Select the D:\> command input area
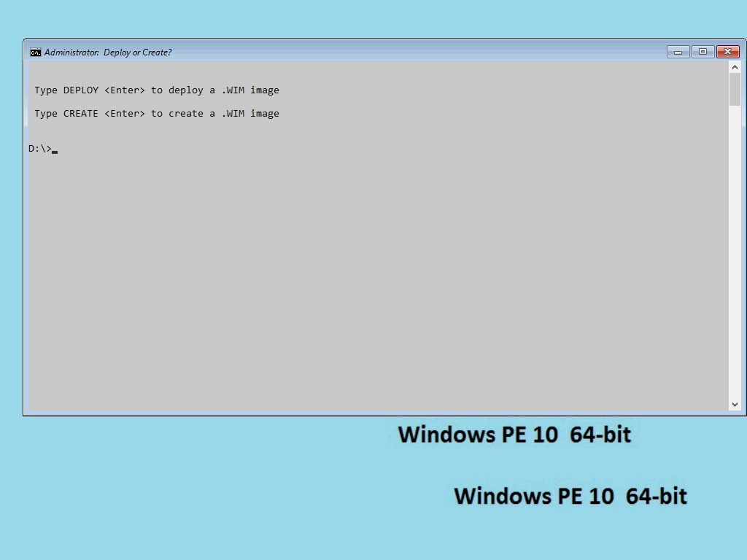The width and height of the screenshot is (747, 560). pos(42,148)
